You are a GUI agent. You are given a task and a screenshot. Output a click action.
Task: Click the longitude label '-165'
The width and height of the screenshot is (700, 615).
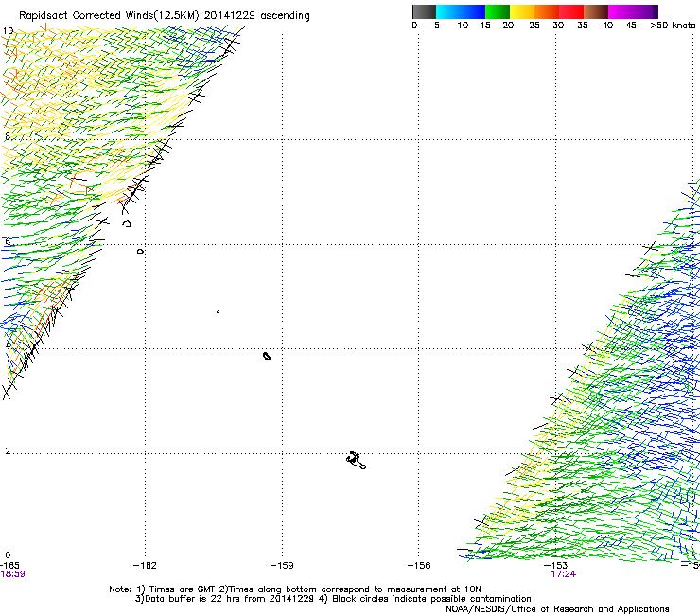(9, 566)
